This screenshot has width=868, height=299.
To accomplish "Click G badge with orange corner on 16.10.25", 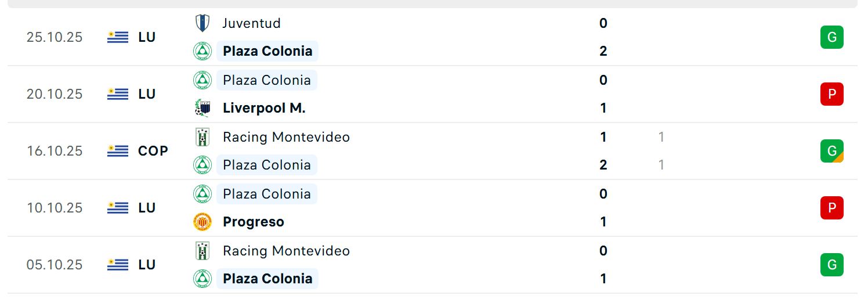I will 831,151.
